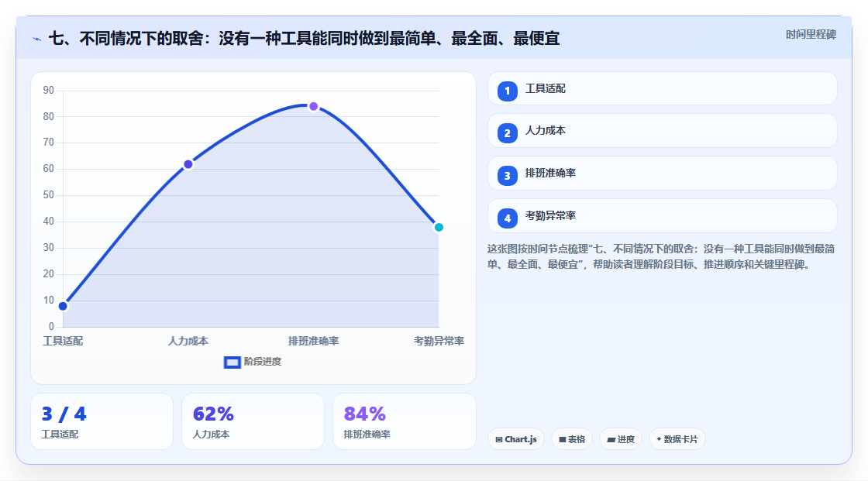Image resolution: width=868 pixels, height=481 pixels.
Task: Click the 人力成本 x-axis label
Action: point(188,342)
